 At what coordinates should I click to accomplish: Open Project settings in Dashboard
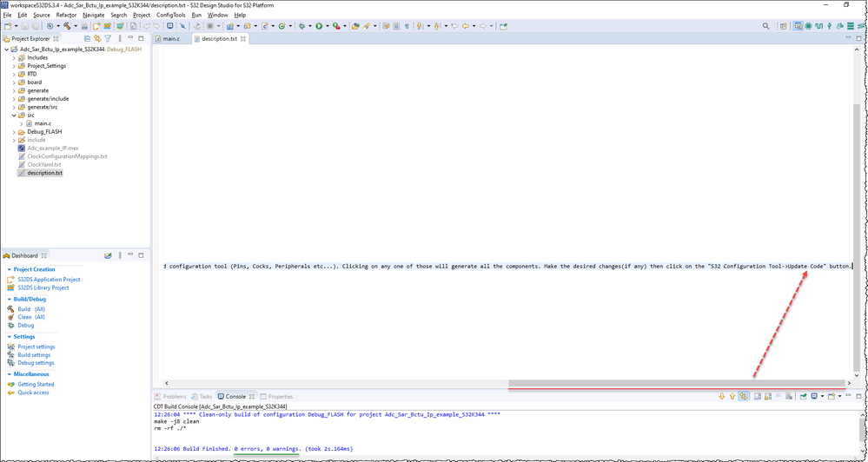pyautogui.click(x=36, y=346)
